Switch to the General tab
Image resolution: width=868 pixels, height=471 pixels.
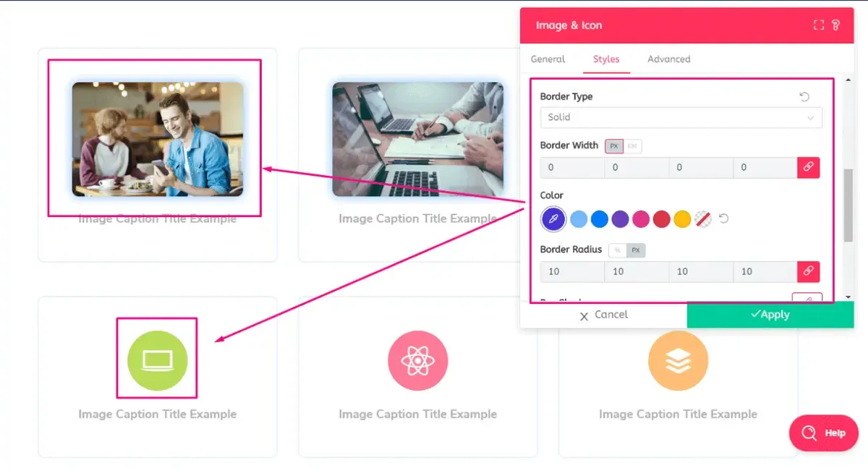click(548, 59)
